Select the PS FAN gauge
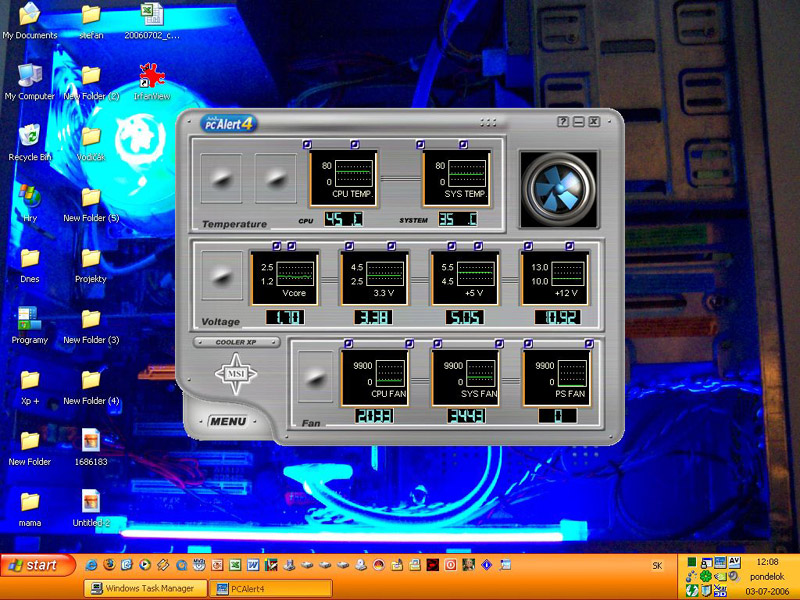 pos(557,378)
